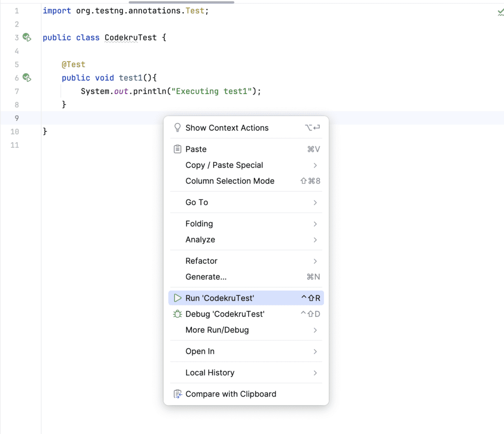
Task: Click the import keyword on line 1
Action: click(57, 11)
